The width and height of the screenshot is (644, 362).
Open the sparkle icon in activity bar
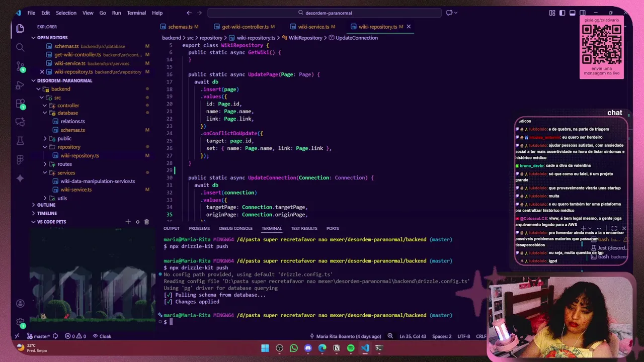tap(20, 178)
